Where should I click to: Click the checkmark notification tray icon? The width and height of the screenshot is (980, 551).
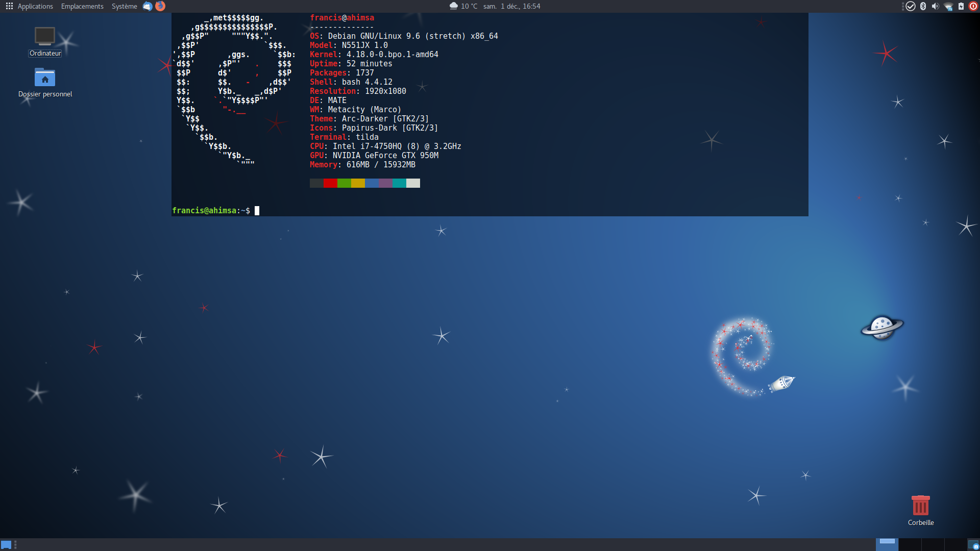[x=911, y=6]
